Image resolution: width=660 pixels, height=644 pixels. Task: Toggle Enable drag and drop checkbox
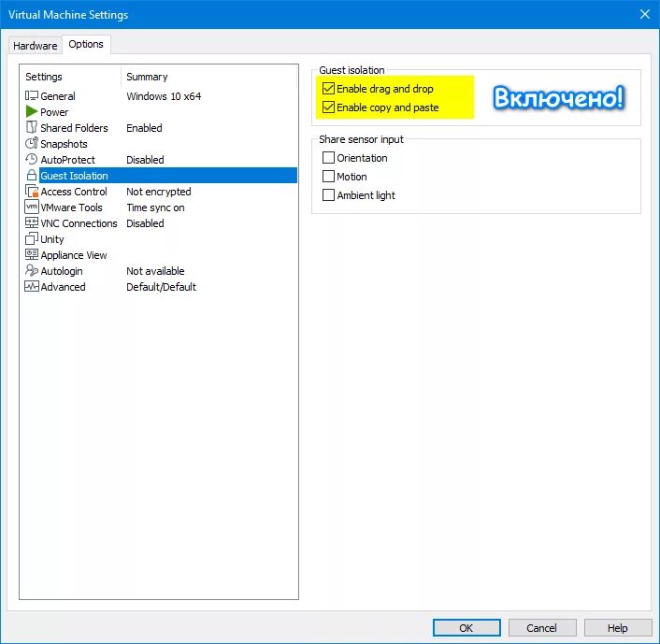point(328,89)
